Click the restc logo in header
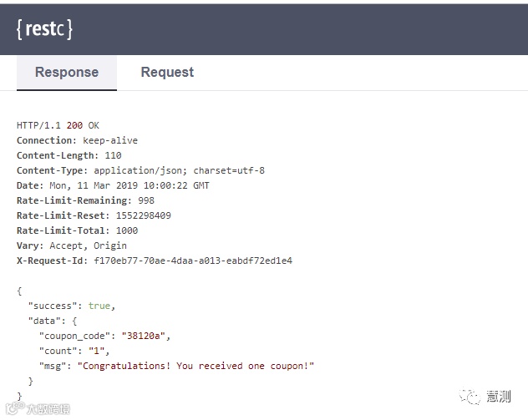This screenshot has height=420, width=528. pos(44,29)
